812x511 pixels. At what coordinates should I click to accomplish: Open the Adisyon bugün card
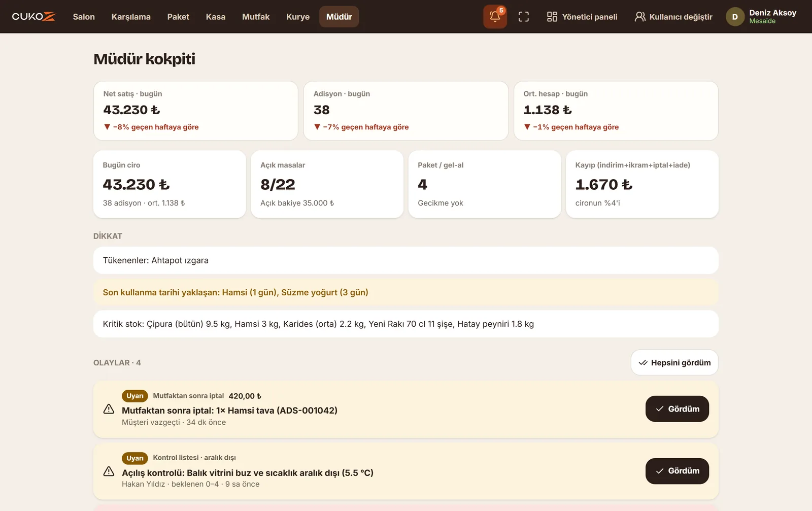[406, 111]
